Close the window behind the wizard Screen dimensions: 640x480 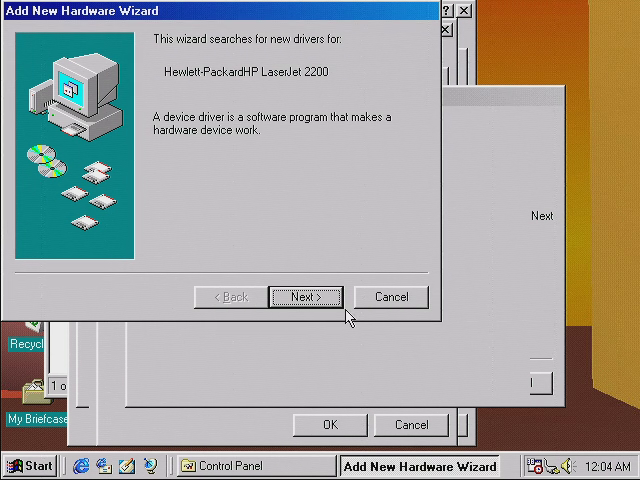[x=447, y=29]
